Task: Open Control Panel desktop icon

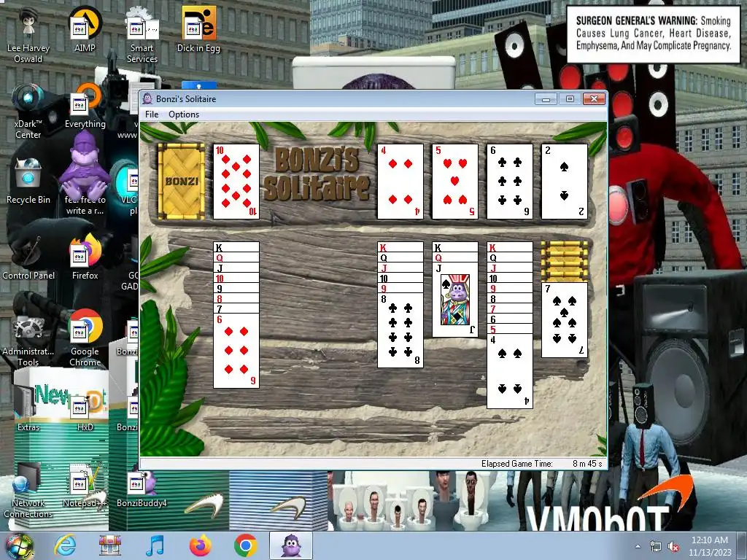Action: [x=28, y=257]
